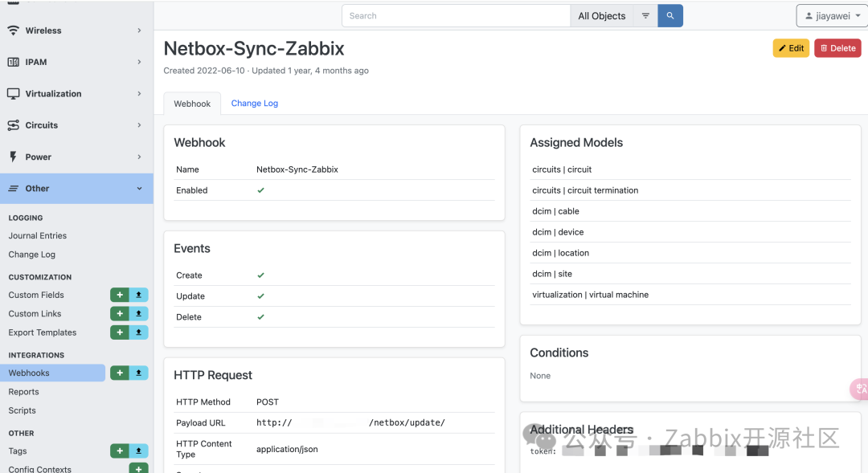The image size is (868, 473).
Task: Click the blue search magnifier button
Action: click(x=670, y=16)
